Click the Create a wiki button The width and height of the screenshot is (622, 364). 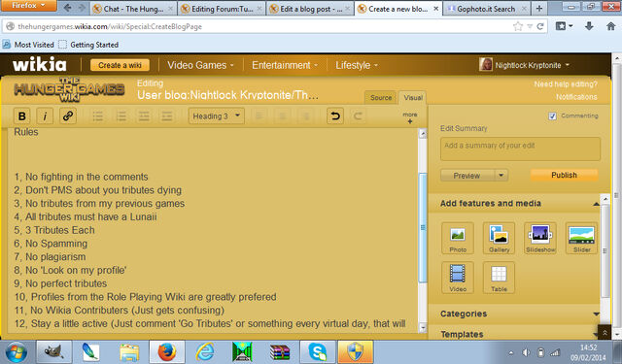point(120,65)
